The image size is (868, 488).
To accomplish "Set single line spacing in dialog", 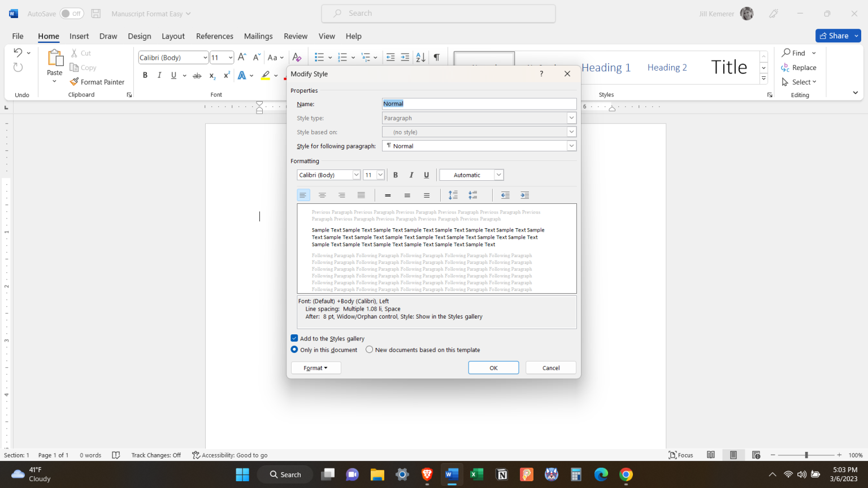I will 388,195.
